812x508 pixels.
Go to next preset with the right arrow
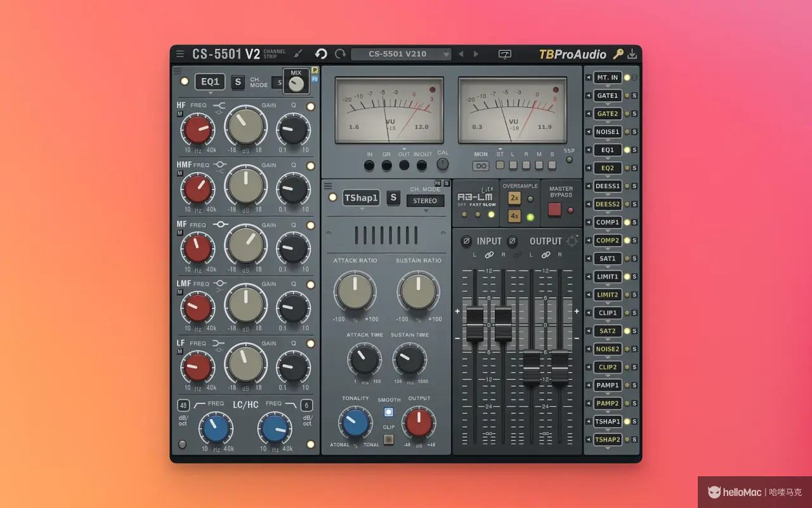click(476, 55)
